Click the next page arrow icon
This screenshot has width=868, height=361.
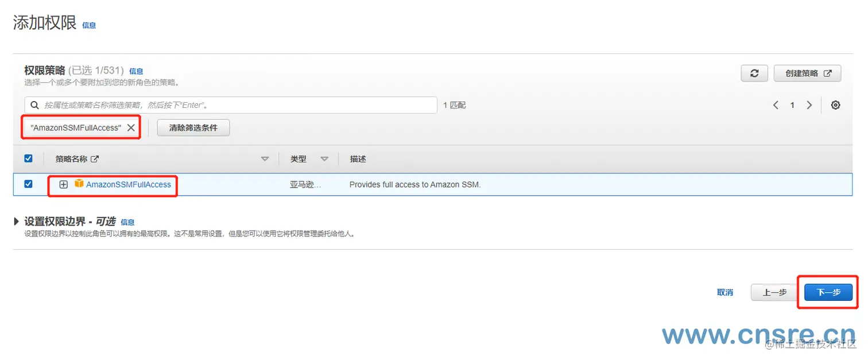click(x=809, y=105)
